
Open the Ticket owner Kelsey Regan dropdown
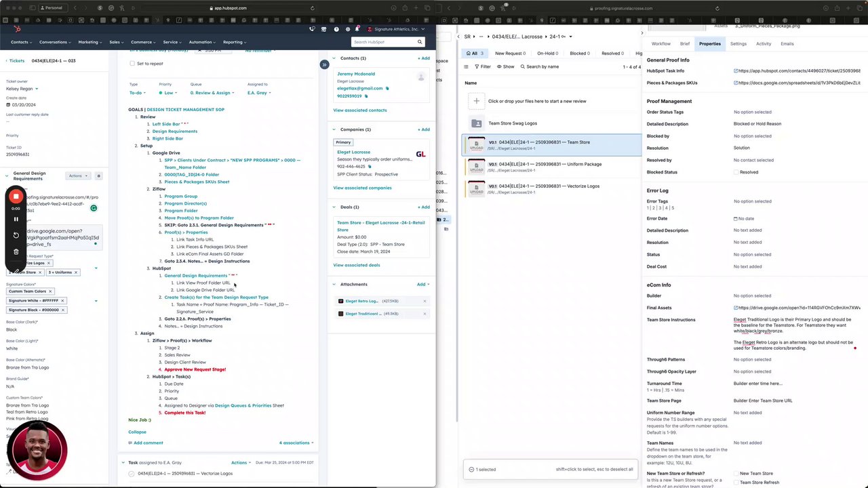coord(22,89)
